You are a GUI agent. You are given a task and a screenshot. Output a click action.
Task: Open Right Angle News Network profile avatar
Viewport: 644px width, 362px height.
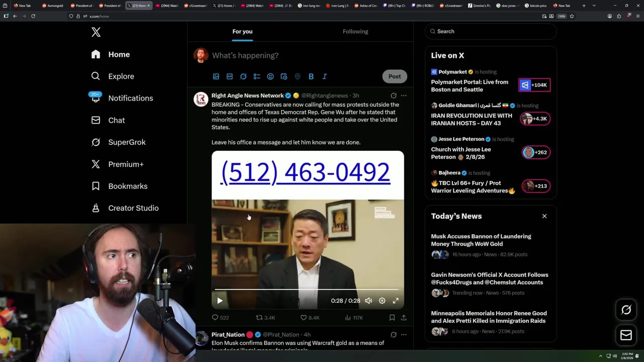coord(201,100)
